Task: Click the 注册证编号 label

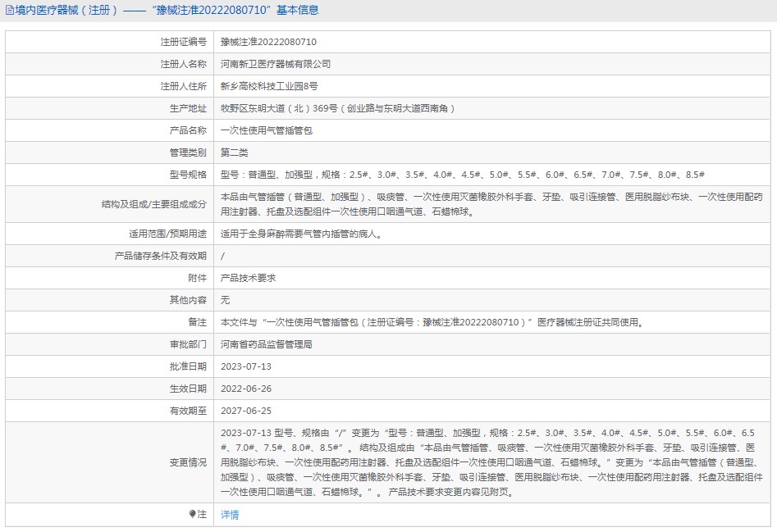Action: coord(183,42)
